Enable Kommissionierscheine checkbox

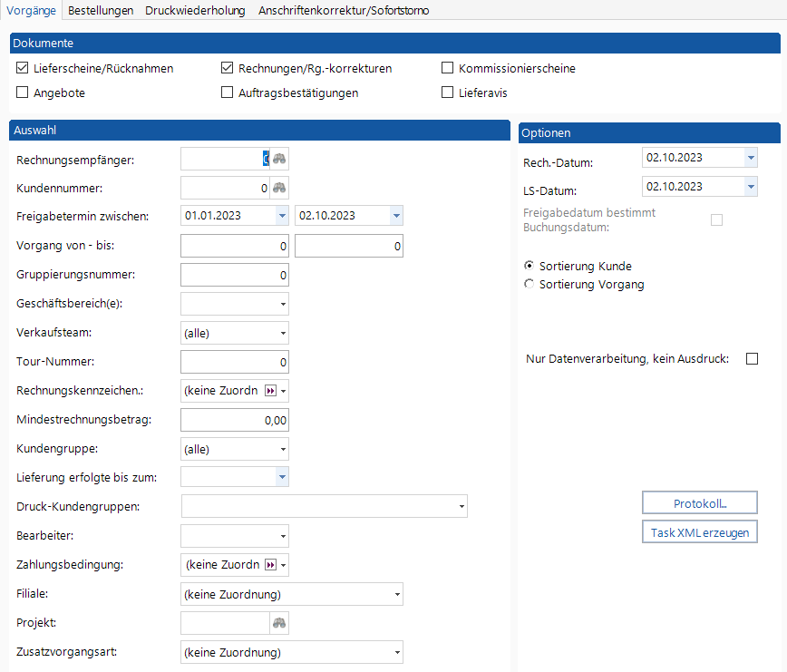pyautogui.click(x=447, y=68)
